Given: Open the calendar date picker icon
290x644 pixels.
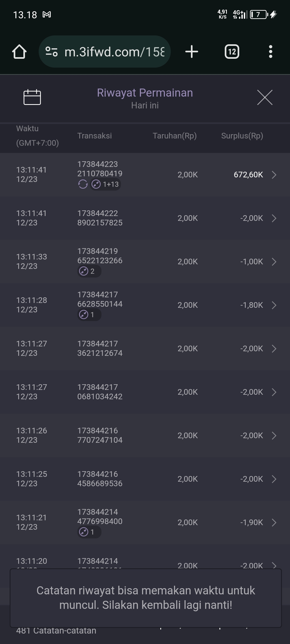Looking at the screenshot, I should tap(32, 97).
